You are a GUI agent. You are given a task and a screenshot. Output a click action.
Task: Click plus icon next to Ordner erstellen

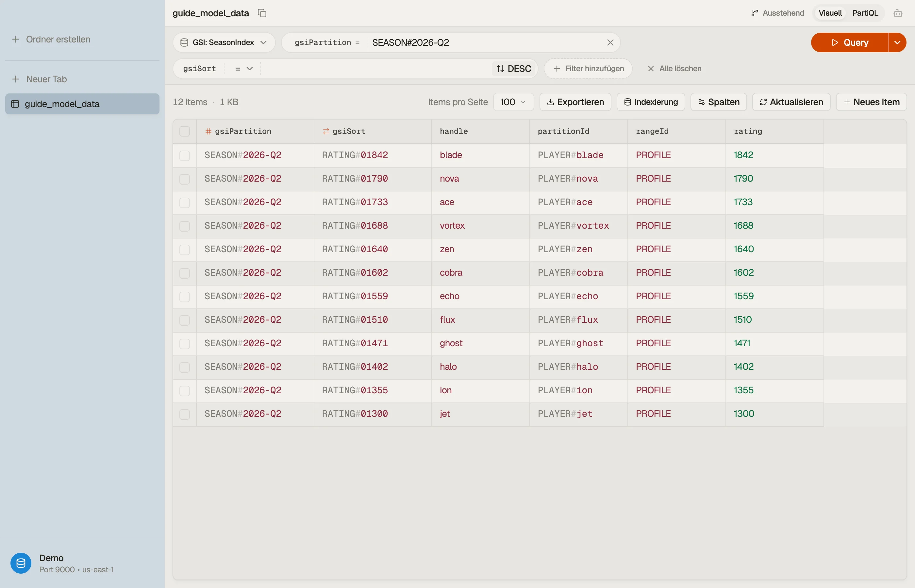pyautogui.click(x=16, y=39)
